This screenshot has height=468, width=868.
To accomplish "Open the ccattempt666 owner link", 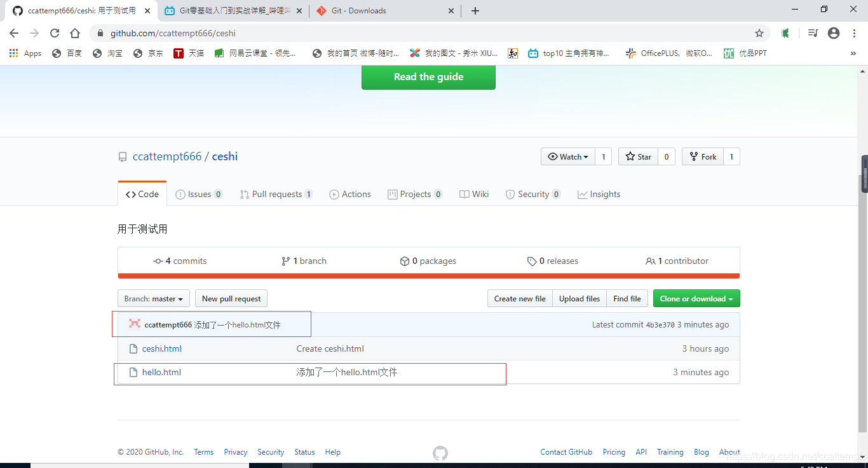I will point(167,156).
